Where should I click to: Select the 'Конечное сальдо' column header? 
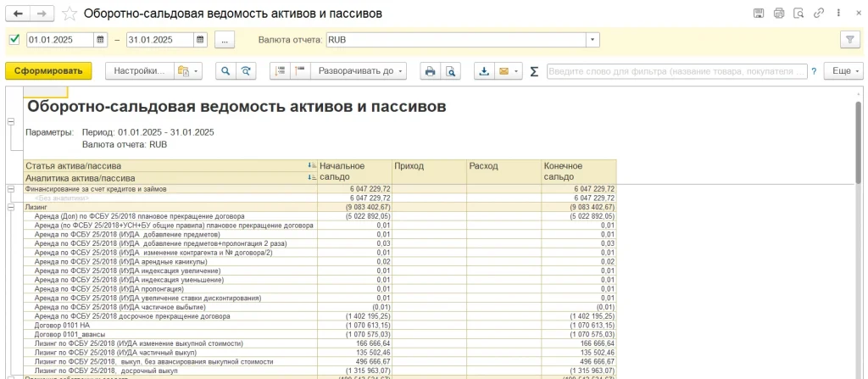click(x=579, y=172)
